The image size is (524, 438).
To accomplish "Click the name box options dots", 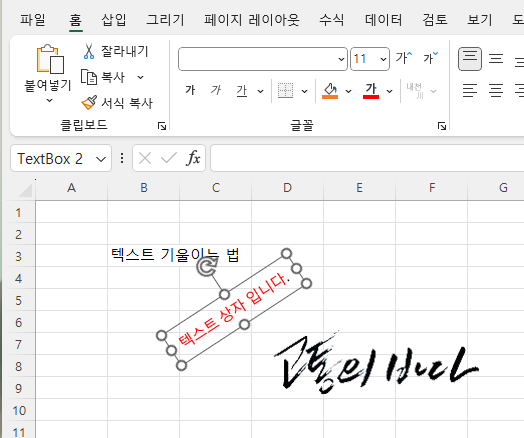I will pyautogui.click(x=122, y=158).
